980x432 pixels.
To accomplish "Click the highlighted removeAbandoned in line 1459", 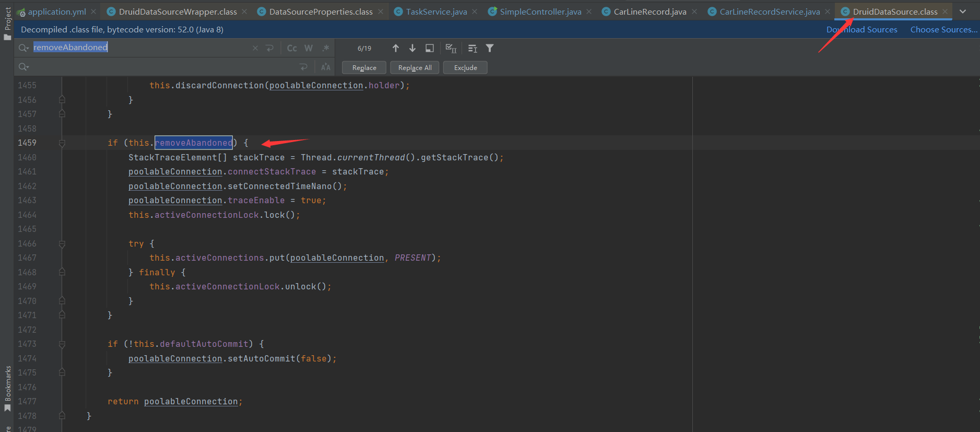I will point(194,143).
